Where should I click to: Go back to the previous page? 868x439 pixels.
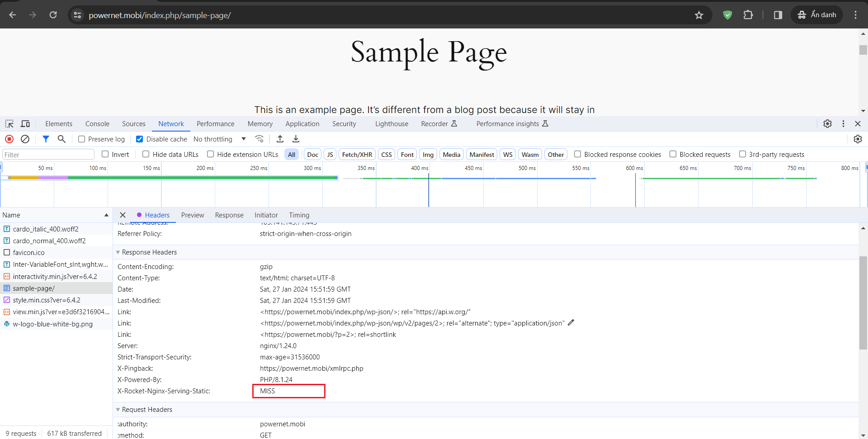pyautogui.click(x=13, y=15)
